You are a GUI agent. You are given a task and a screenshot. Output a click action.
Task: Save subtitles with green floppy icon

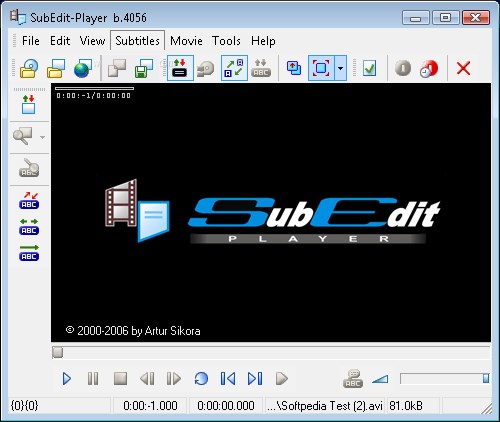(x=144, y=68)
